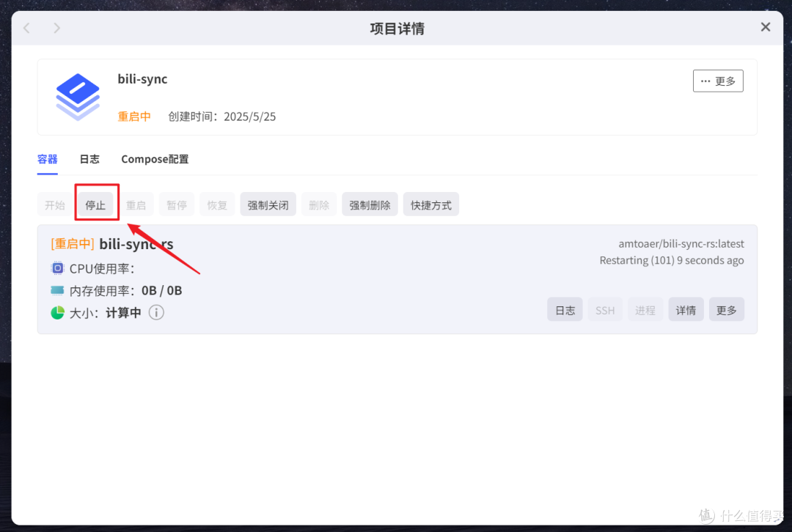Switch to the 日志 tab
This screenshot has height=532, width=792.
89,160
